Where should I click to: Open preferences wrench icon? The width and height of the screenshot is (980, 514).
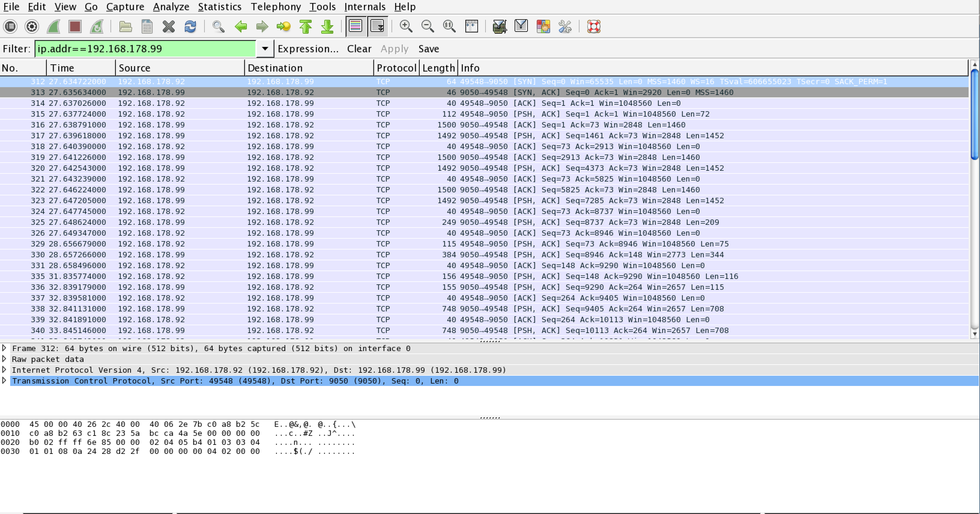coord(565,26)
